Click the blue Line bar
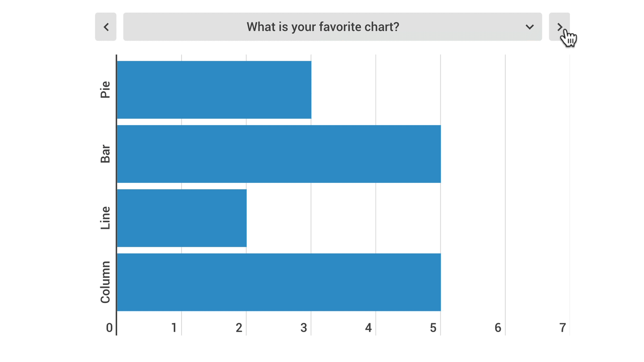 coord(182,218)
